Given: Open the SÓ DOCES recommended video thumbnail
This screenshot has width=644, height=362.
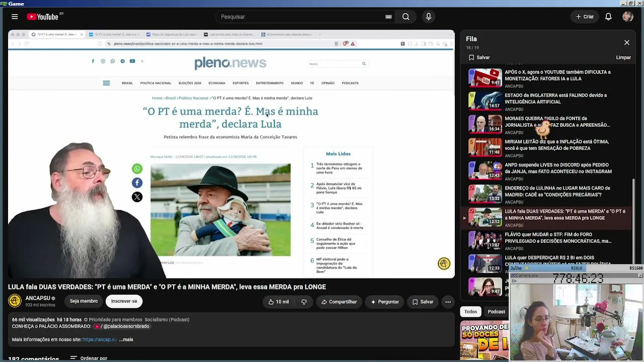Looking at the screenshot, I should (484, 341).
